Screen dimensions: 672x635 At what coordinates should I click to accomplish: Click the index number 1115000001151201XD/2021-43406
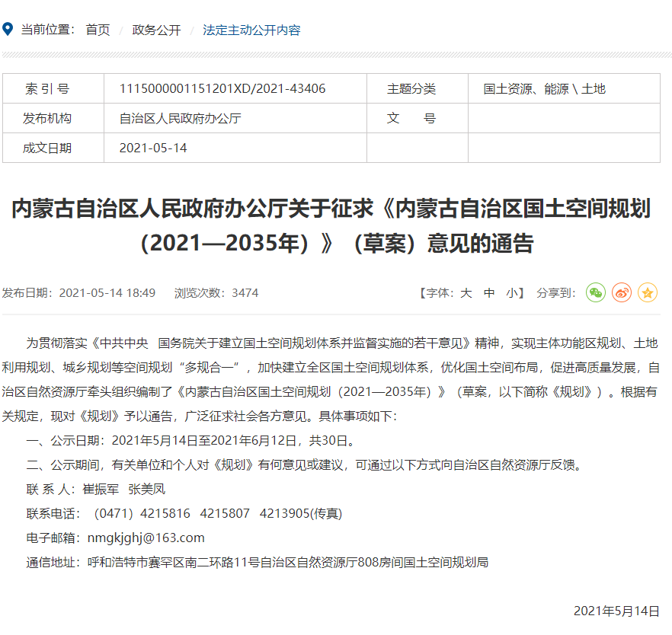point(222,88)
